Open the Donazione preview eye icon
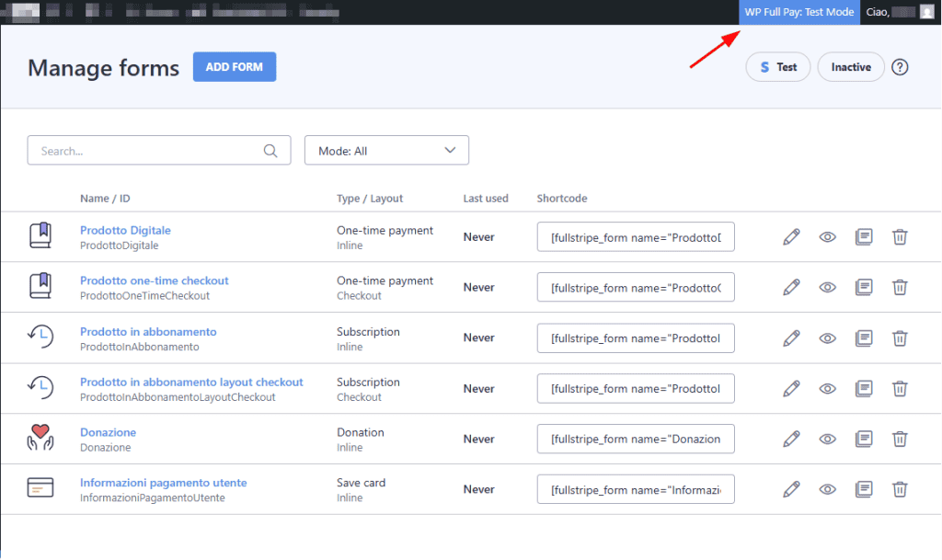This screenshot has width=942, height=560. pyautogui.click(x=827, y=439)
